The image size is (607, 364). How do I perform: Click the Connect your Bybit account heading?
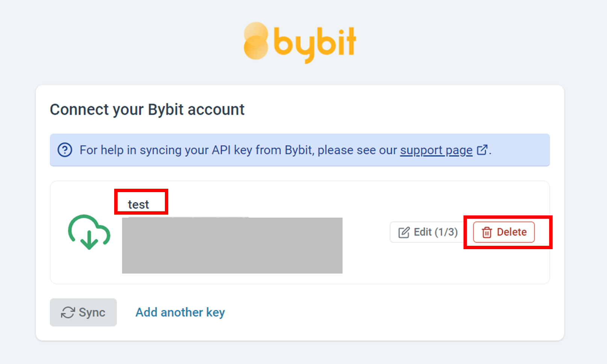(147, 109)
